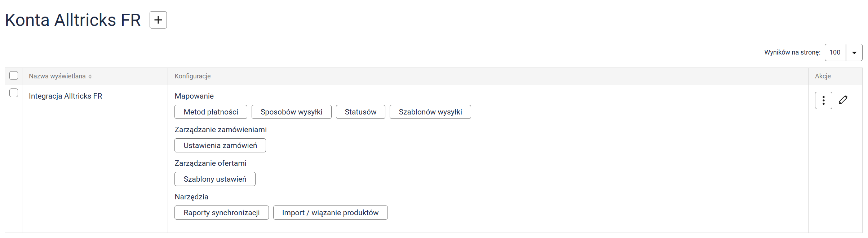Open Ustawienia zamówień settings
Image resolution: width=868 pixels, height=238 pixels.
[x=220, y=146]
